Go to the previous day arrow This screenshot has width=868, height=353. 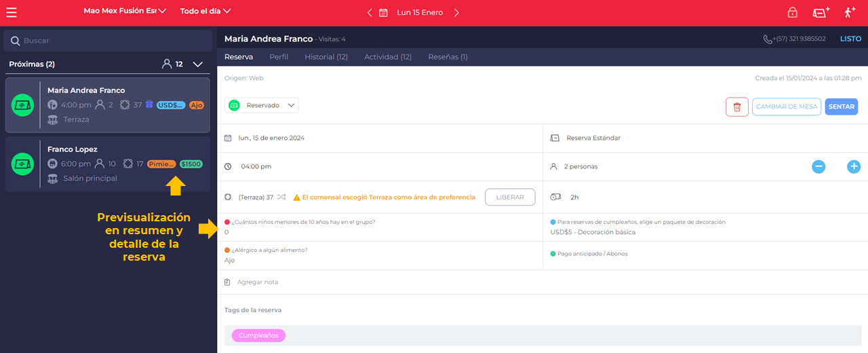tap(370, 13)
